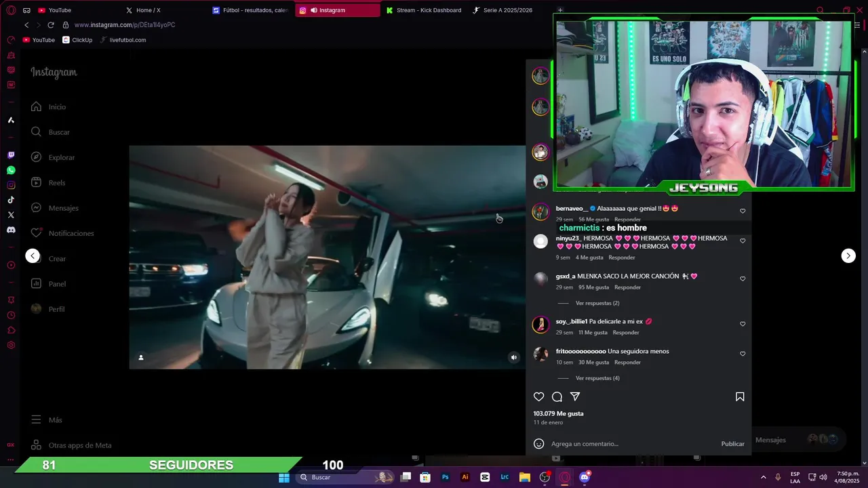
Task: Open the settings gear in the Opera GX sidebar
Action: (x=11, y=345)
